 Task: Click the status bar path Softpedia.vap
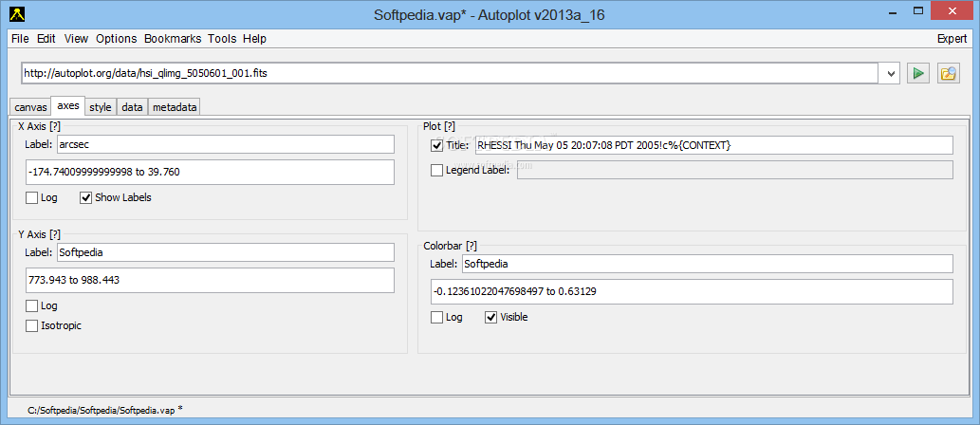[x=105, y=410]
